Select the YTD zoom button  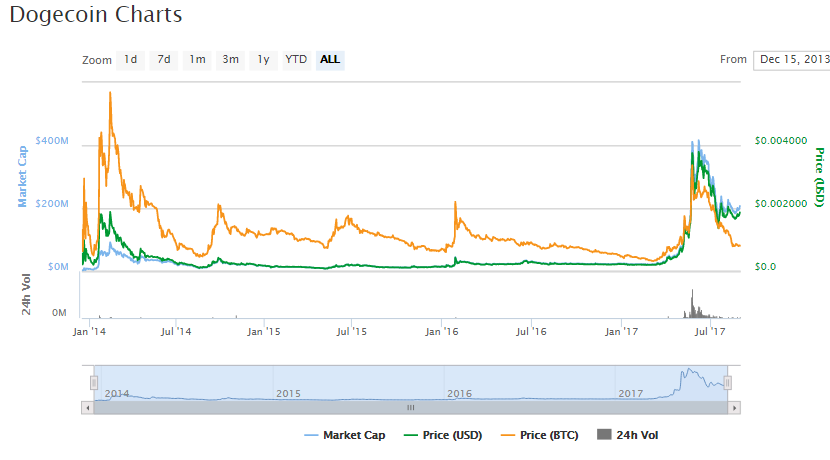click(296, 60)
